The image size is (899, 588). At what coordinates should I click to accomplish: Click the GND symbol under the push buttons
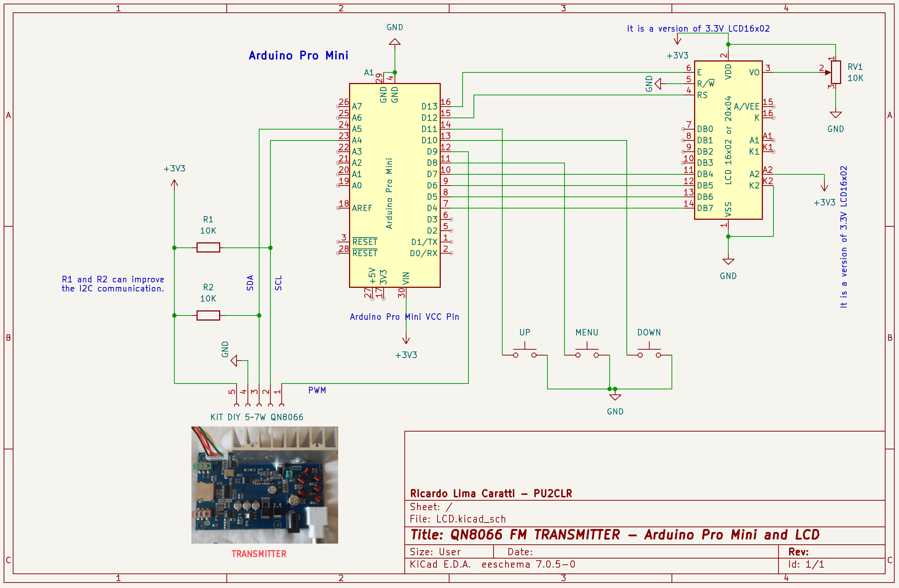(615, 397)
